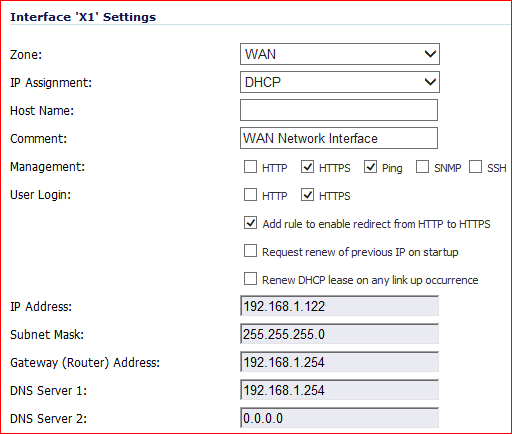The width and height of the screenshot is (512, 434).
Task: Click the Comment field with WAN Network Interface
Action: coord(339,138)
